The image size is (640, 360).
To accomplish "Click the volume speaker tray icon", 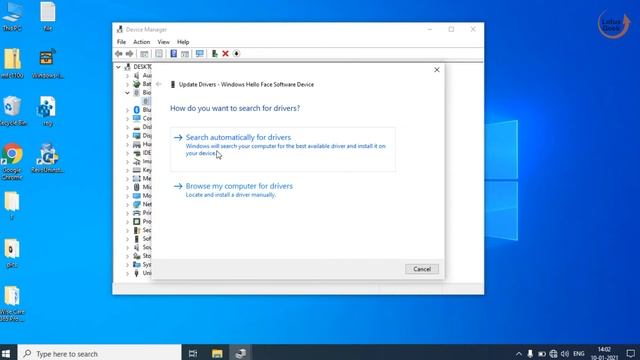I will click(565, 353).
